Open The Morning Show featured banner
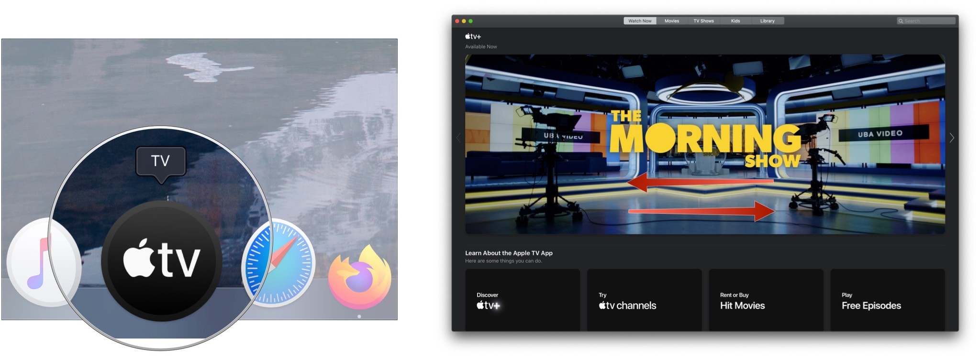This screenshot has height=358, width=980. coord(705,144)
